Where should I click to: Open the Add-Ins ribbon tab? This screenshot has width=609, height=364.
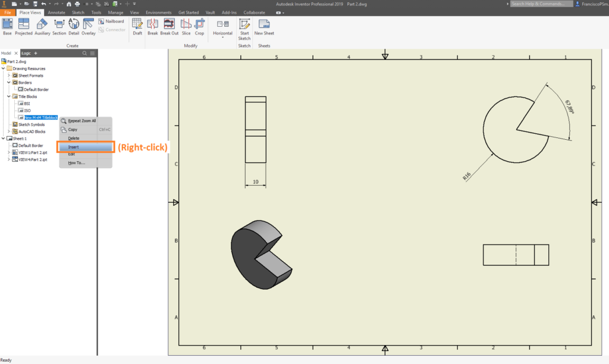click(x=229, y=12)
